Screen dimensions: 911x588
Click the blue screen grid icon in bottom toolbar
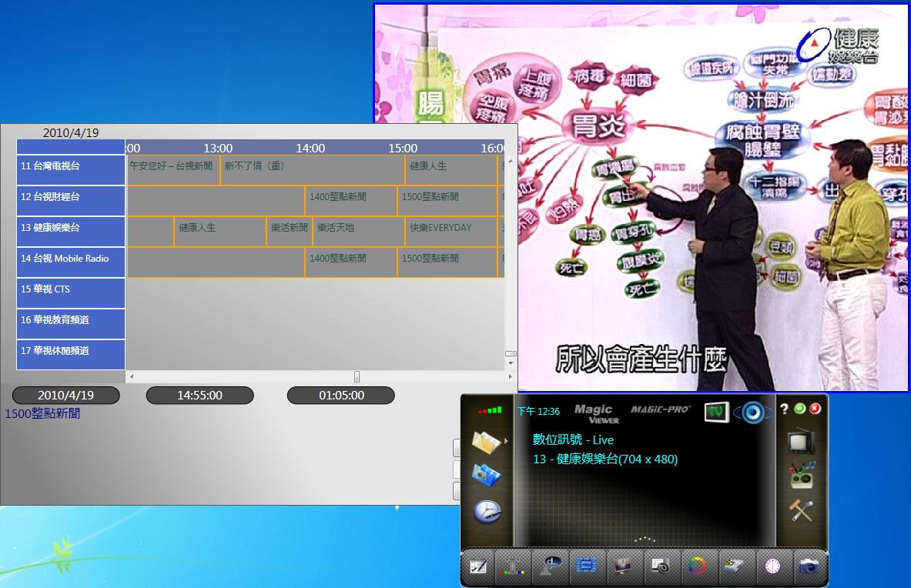586,565
